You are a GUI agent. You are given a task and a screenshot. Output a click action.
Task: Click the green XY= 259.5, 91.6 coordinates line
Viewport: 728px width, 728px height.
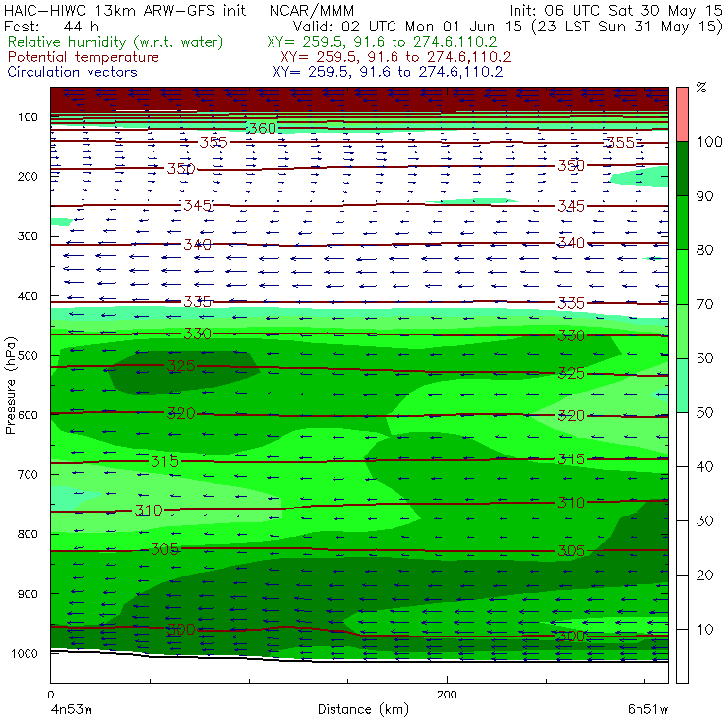click(382, 42)
